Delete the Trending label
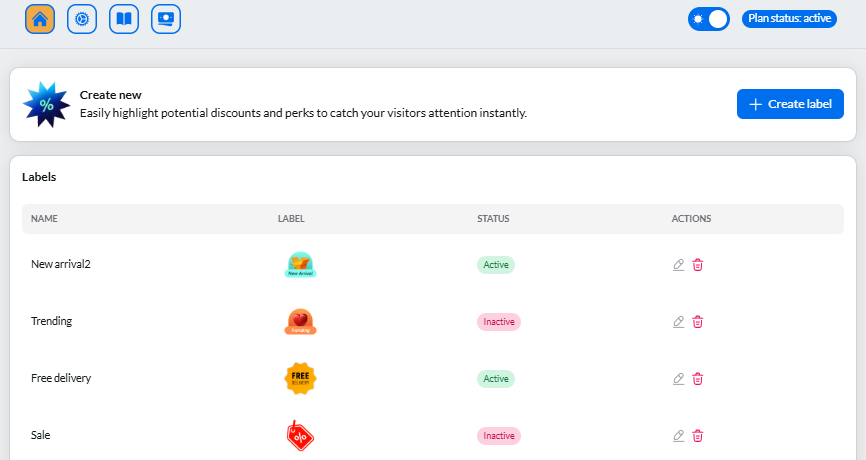 pos(698,322)
